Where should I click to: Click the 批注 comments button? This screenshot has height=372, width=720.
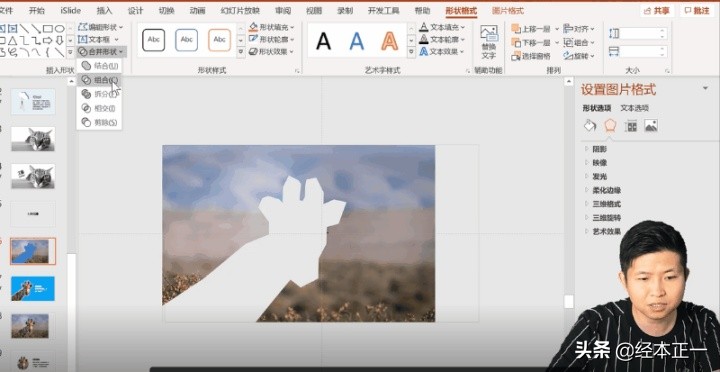pos(697,11)
